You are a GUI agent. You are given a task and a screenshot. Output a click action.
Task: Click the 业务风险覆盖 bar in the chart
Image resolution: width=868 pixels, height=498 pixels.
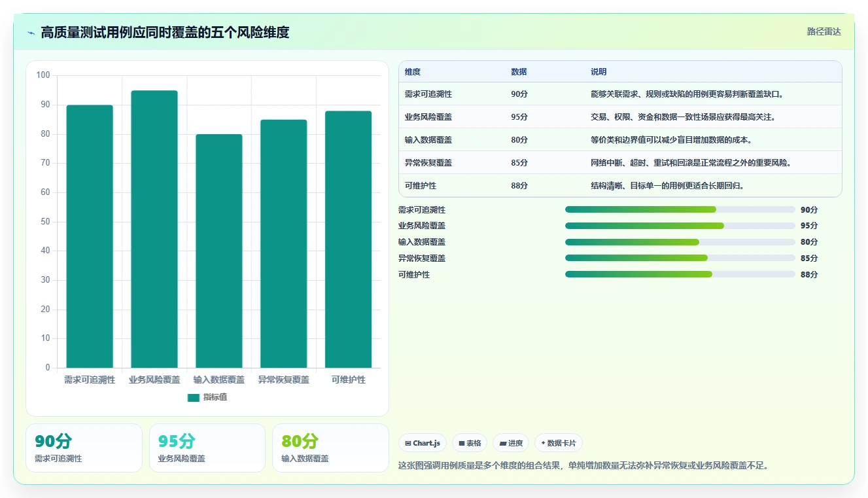pos(154,229)
